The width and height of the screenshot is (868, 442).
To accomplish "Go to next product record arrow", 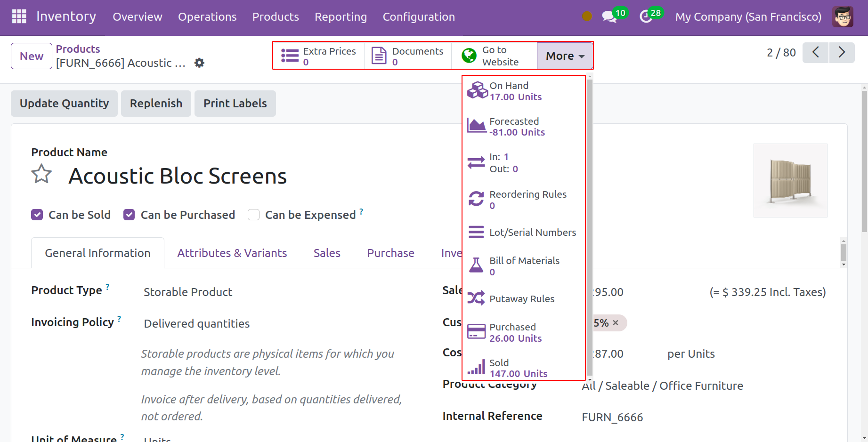I will 842,52.
